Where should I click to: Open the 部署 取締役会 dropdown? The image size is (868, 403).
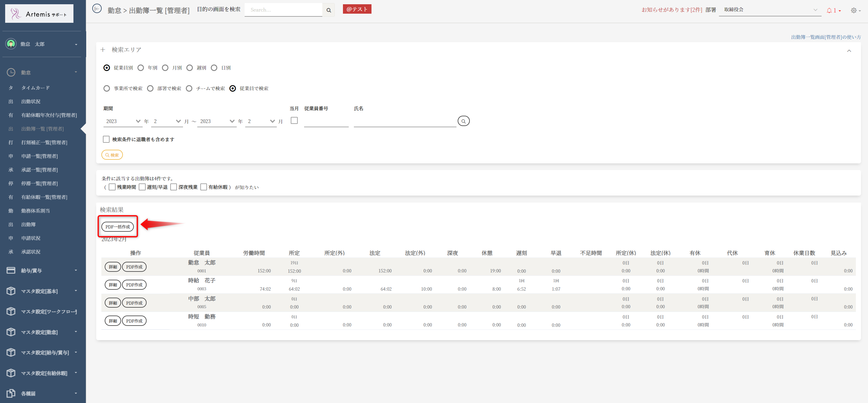770,10
